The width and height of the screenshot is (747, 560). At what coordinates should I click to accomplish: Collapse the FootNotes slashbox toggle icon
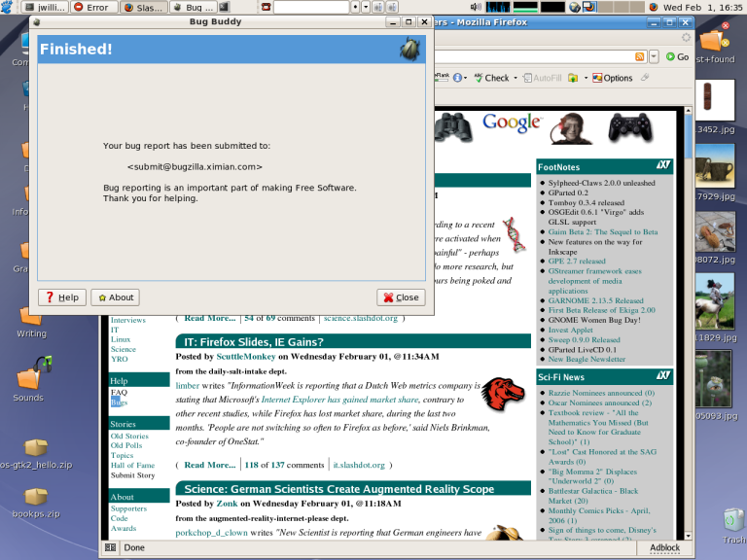tap(663, 165)
